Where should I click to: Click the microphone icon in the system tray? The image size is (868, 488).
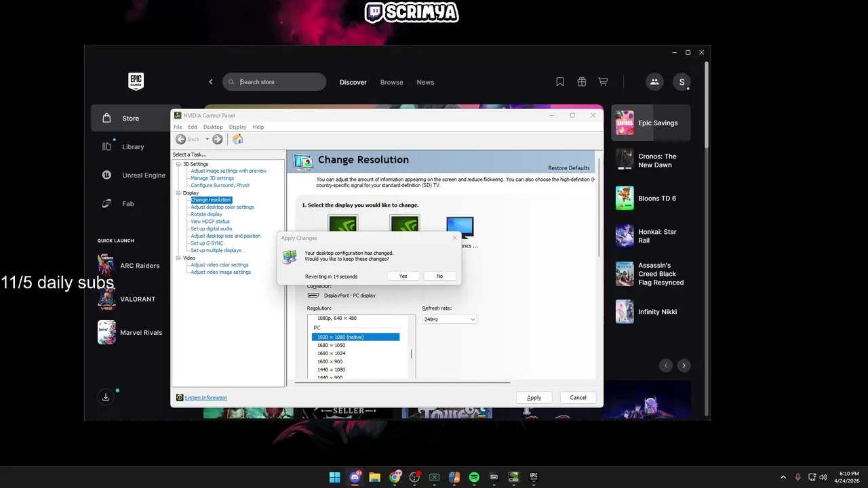pos(797,477)
